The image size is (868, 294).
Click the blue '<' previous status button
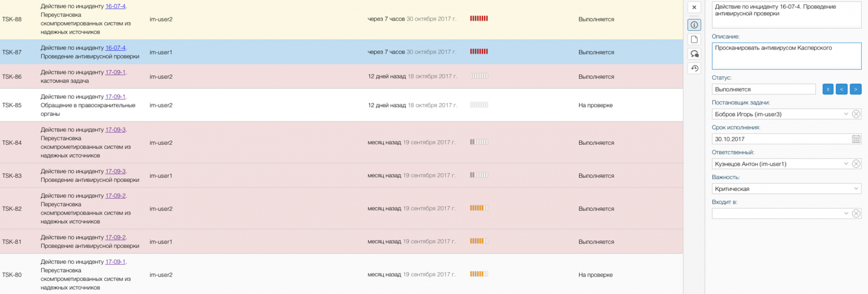[x=842, y=89]
